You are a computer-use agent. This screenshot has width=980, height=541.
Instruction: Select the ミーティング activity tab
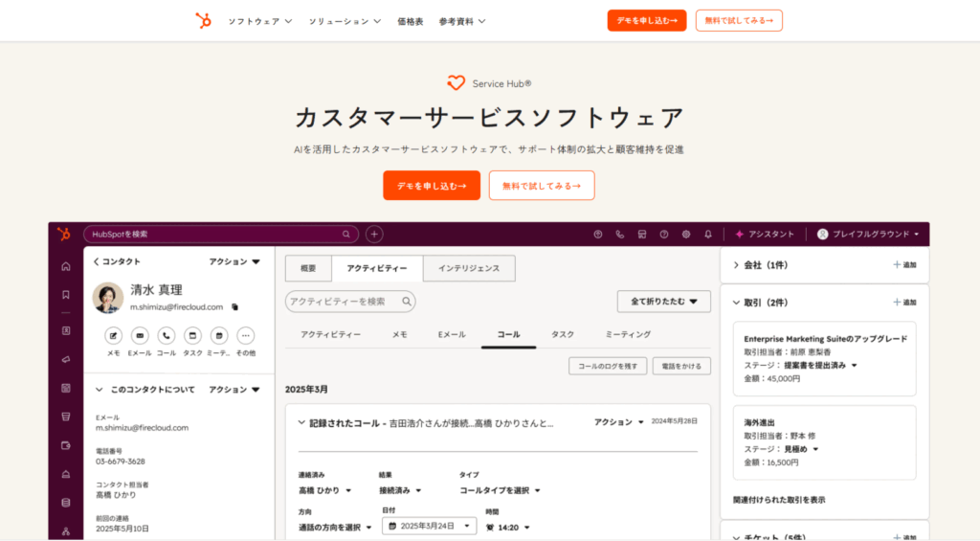pos(628,334)
